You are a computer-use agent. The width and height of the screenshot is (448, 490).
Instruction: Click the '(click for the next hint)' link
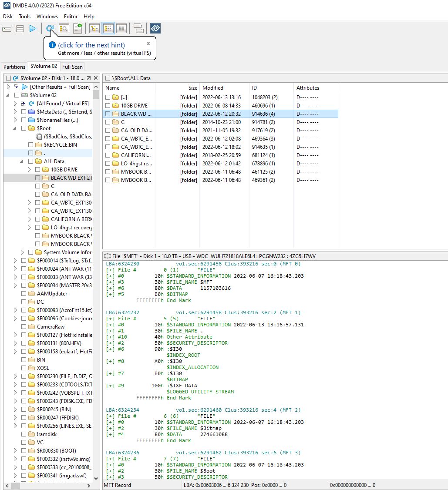point(91,45)
